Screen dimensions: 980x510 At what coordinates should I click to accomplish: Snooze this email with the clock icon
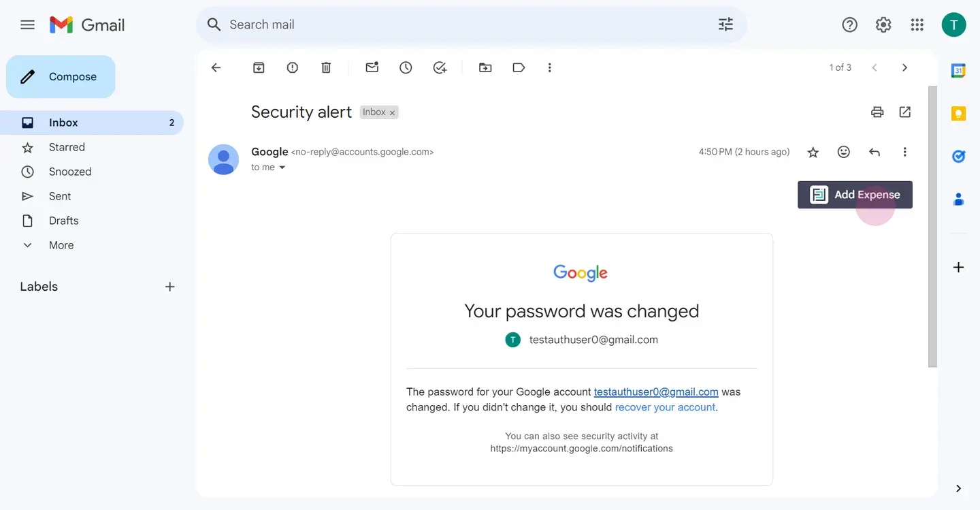click(x=406, y=67)
